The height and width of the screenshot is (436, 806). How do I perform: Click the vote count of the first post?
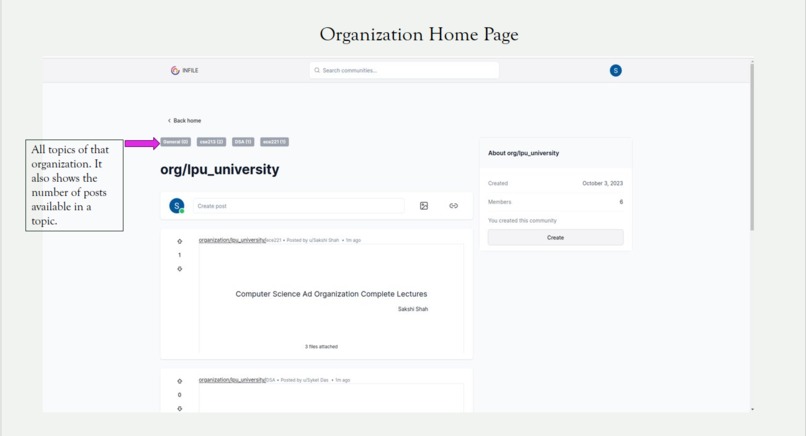pos(179,255)
